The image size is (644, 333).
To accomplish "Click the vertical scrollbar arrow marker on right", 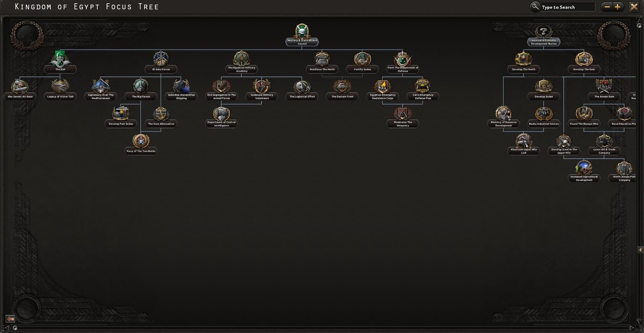I will pos(640,250).
